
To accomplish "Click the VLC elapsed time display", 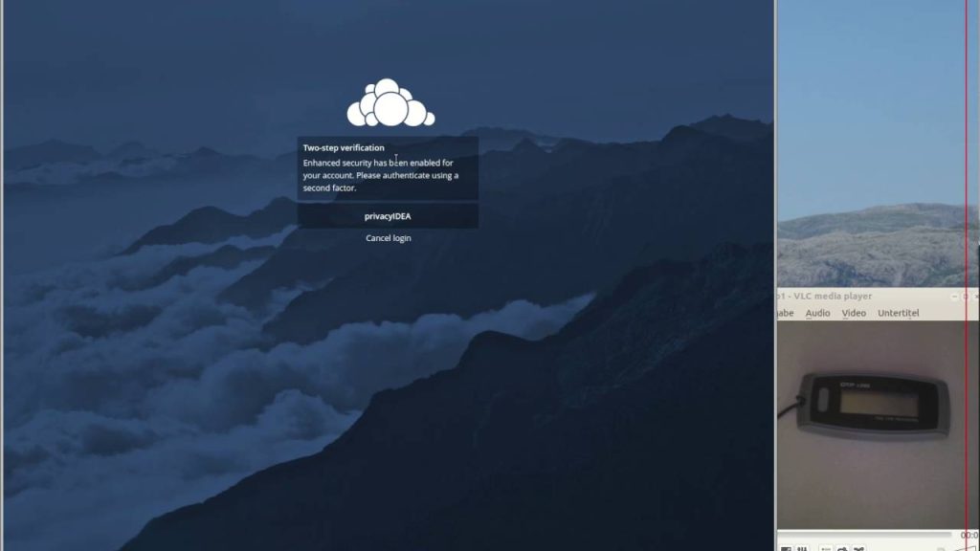I will click(969, 535).
